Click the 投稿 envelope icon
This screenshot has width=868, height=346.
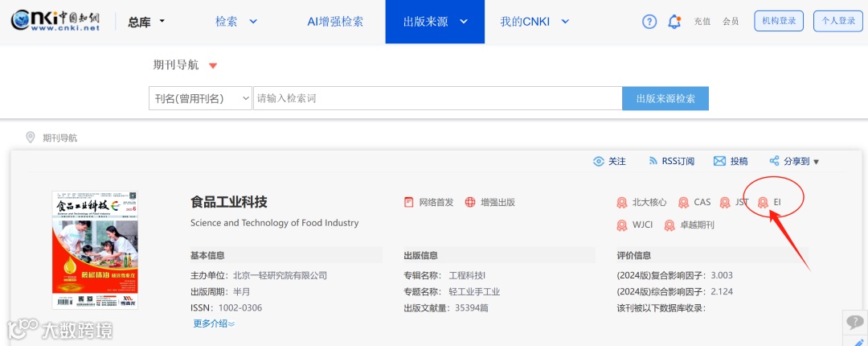719,162
